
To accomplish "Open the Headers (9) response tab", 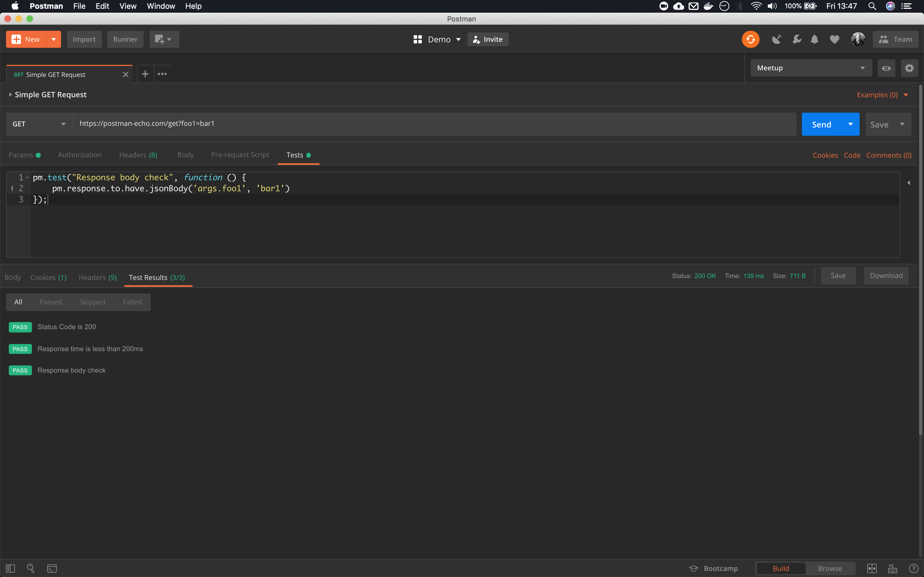I will pos(97,278).
